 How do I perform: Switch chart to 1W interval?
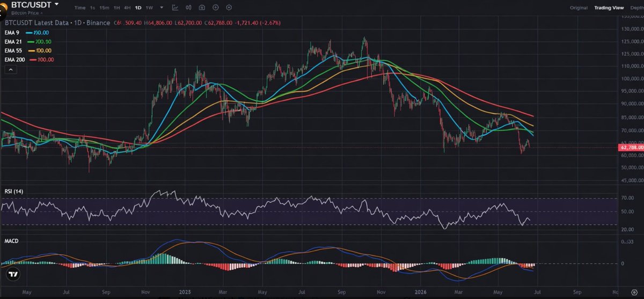pyautogui.click(x=149, y=8)
